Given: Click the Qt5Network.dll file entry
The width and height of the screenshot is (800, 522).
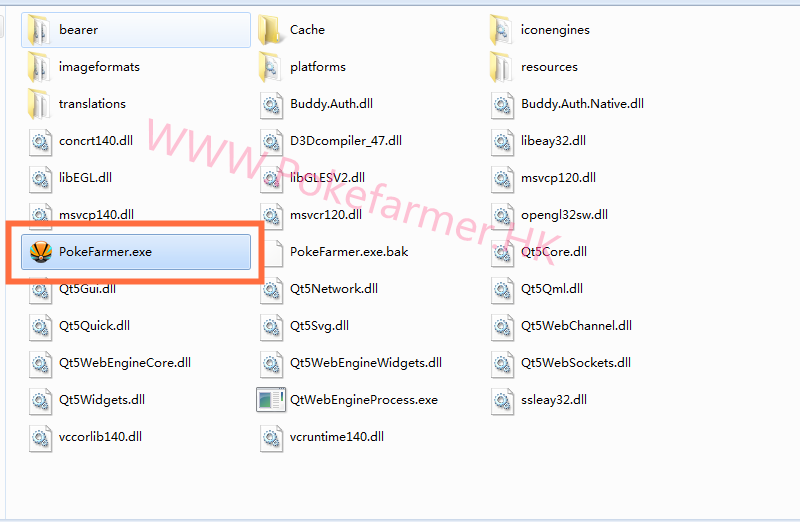Looking at the screenshot, I should coord(319,289).
